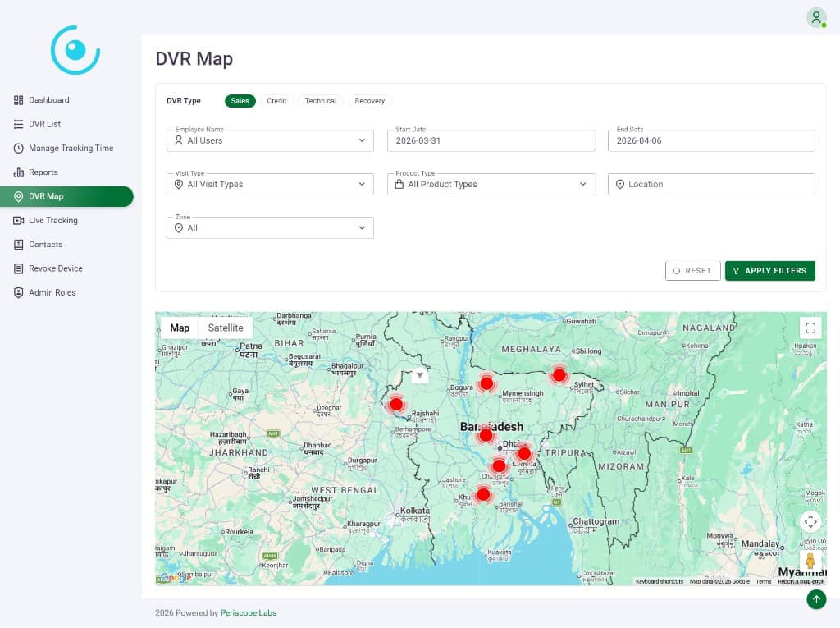Open the Employee Name All Users dropdown
This screenshot has height=628, width=840.
[270, 140]
